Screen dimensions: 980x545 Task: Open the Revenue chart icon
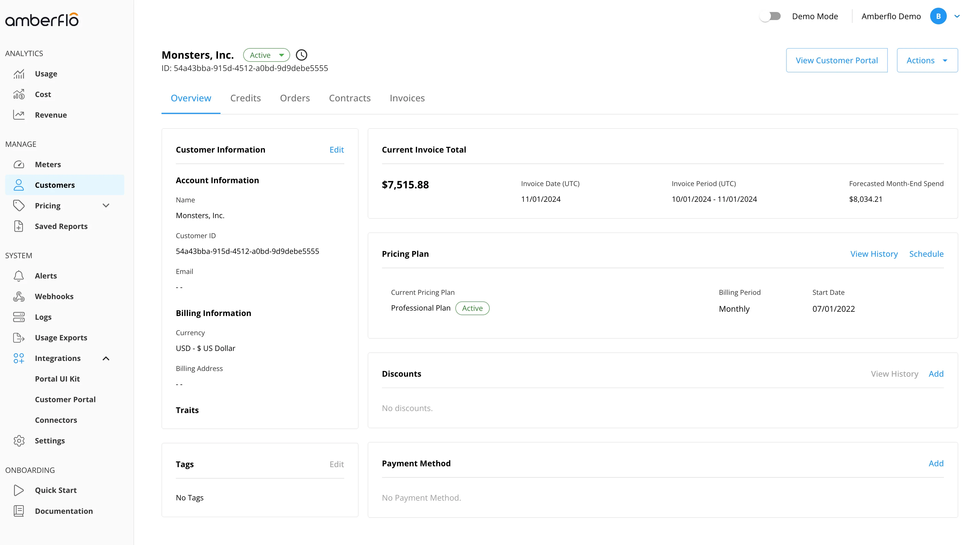[x=19, y=115]
